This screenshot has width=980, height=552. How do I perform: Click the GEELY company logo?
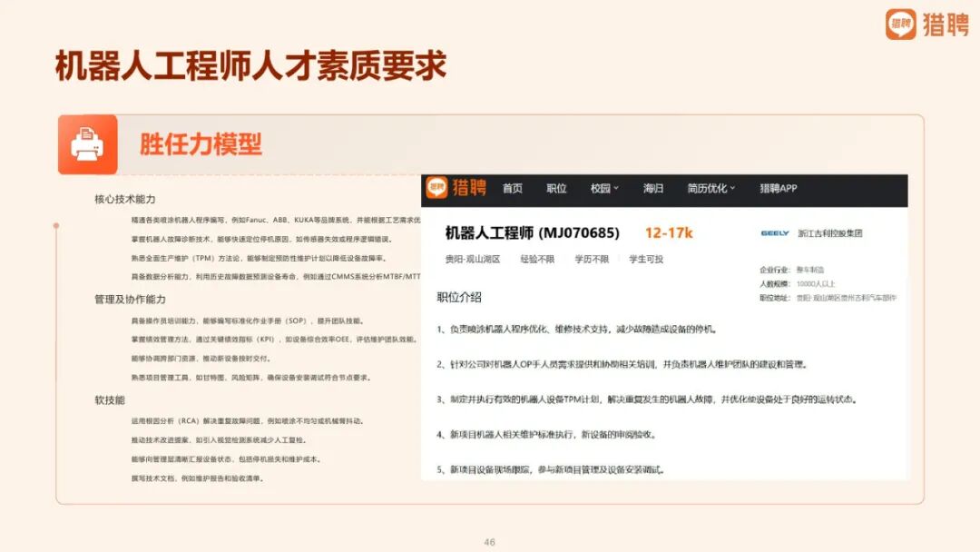[x=774, y=233]
